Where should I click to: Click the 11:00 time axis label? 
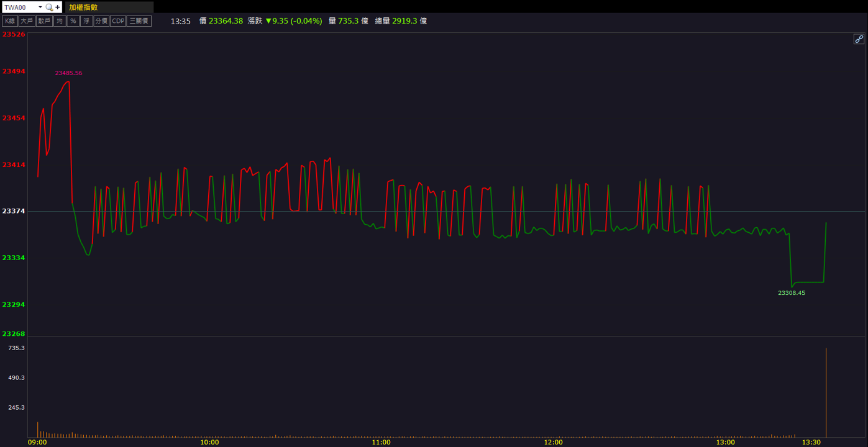tap(381, 443)
